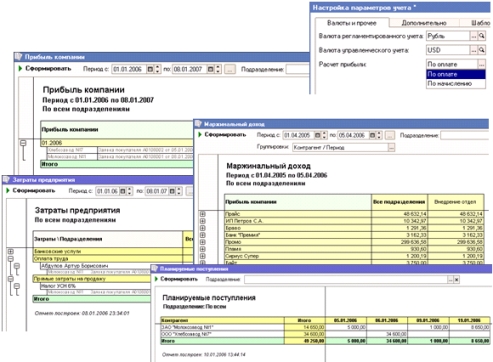This screenshot has width=493, height=362.
Task: Switch to the Дополнительно tab
Action: pos(424,23)
